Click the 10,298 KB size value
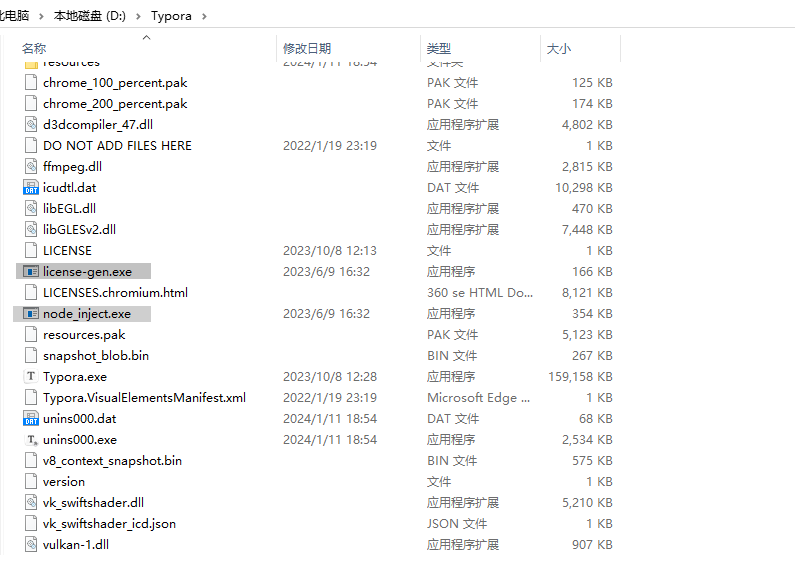795x562 pixels. 584,188
